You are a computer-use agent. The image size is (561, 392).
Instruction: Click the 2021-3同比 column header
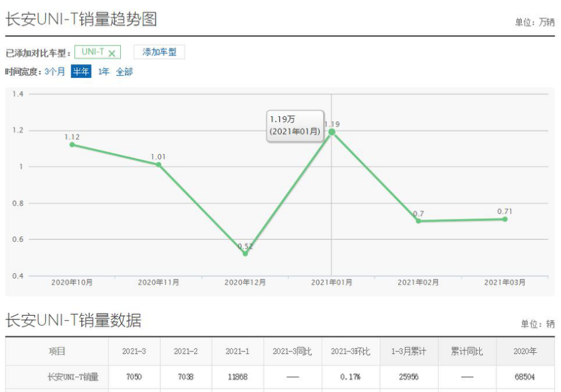point(293,351)
